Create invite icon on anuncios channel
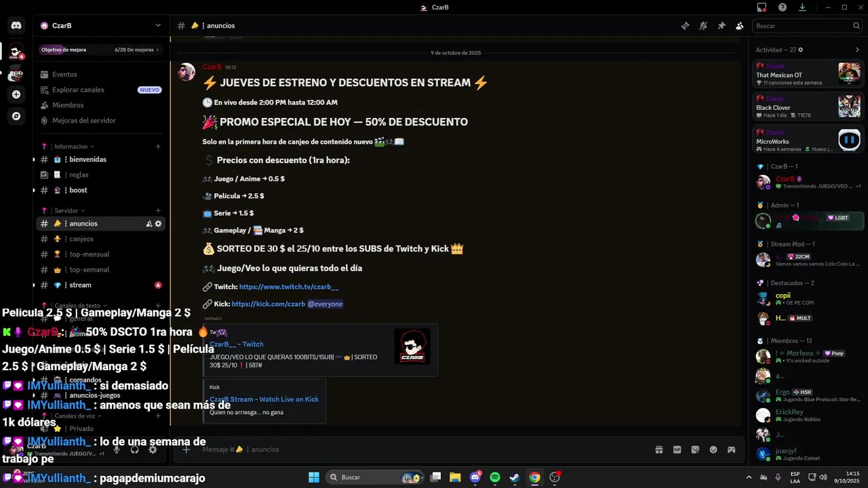The image size is (868, 488). 149,224
